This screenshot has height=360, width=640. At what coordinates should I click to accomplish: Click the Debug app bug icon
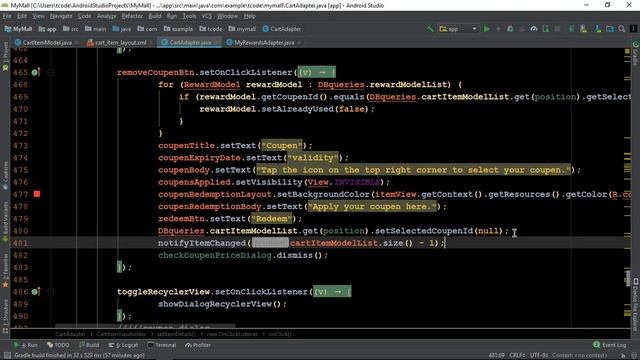[510, 29]
